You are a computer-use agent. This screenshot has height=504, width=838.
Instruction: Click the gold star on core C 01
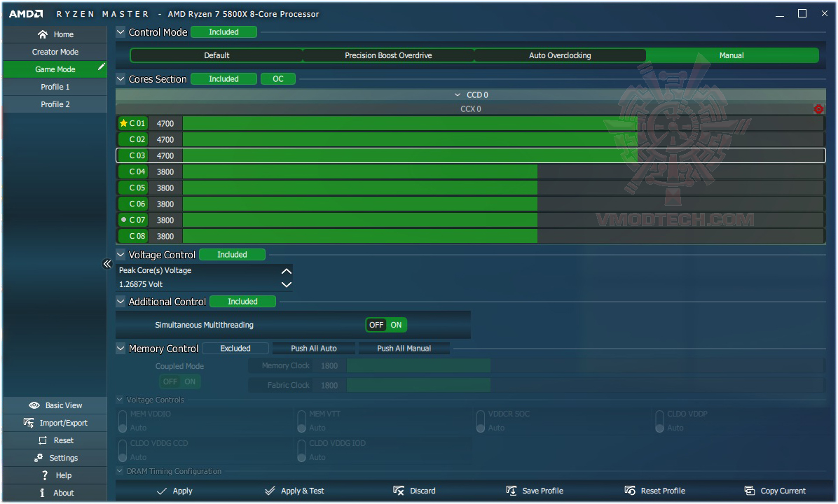(123, 123)
